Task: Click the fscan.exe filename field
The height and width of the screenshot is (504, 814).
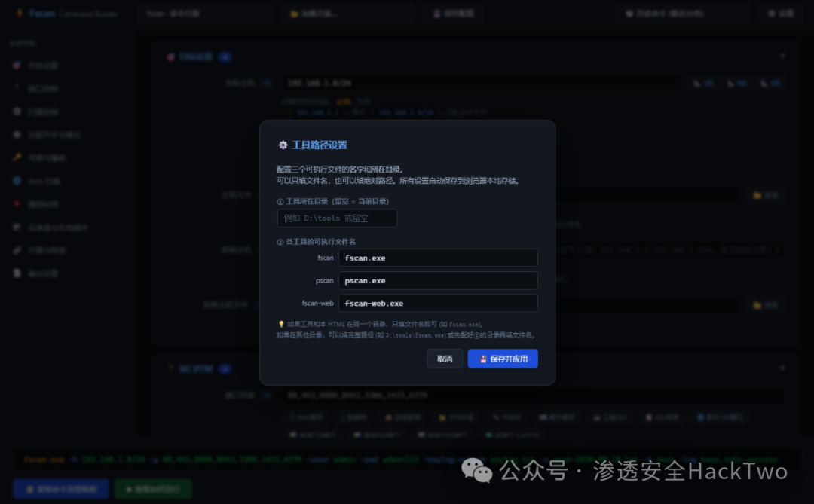Action: point(438,258)
